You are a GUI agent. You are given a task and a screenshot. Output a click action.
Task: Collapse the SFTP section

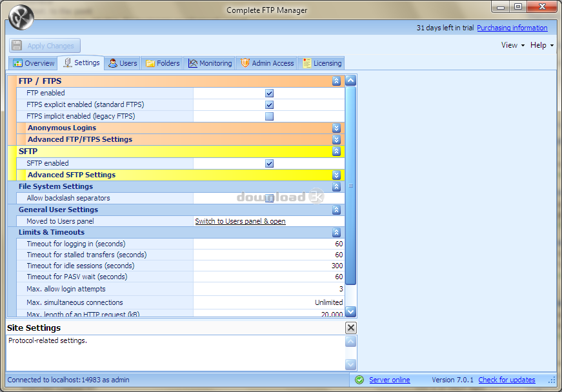(x=336, y=152)
